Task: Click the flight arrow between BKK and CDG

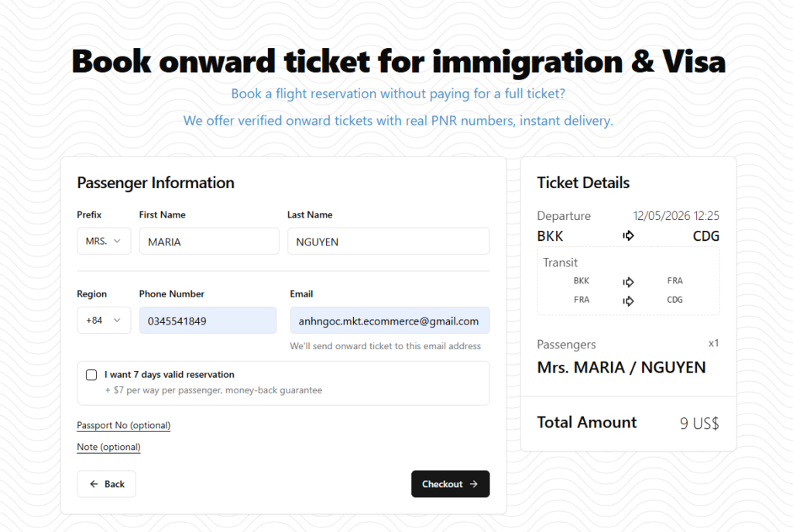Action: tap(628, 236)
